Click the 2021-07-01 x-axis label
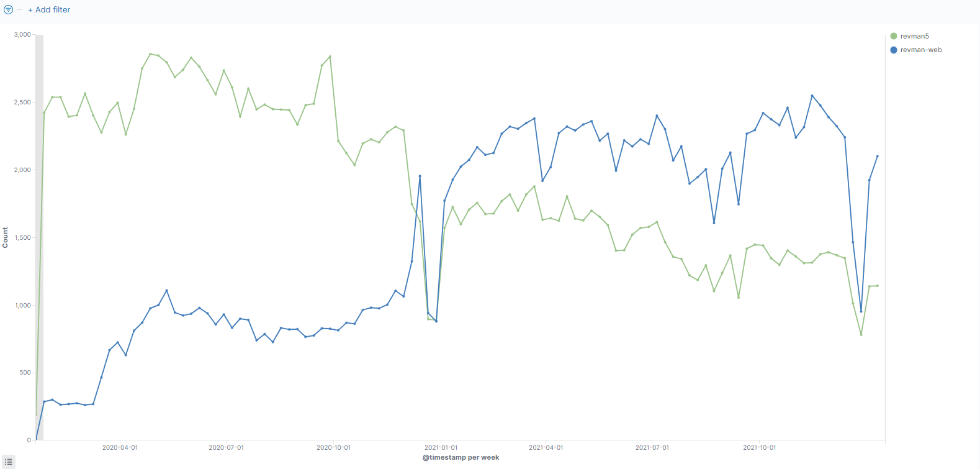 tap(652, 447)
